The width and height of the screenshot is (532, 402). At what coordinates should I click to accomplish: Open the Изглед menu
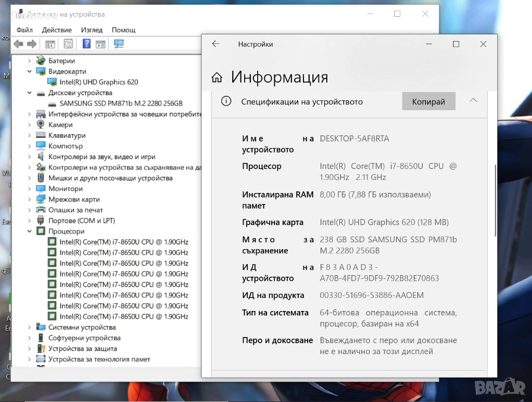[91, 30]
